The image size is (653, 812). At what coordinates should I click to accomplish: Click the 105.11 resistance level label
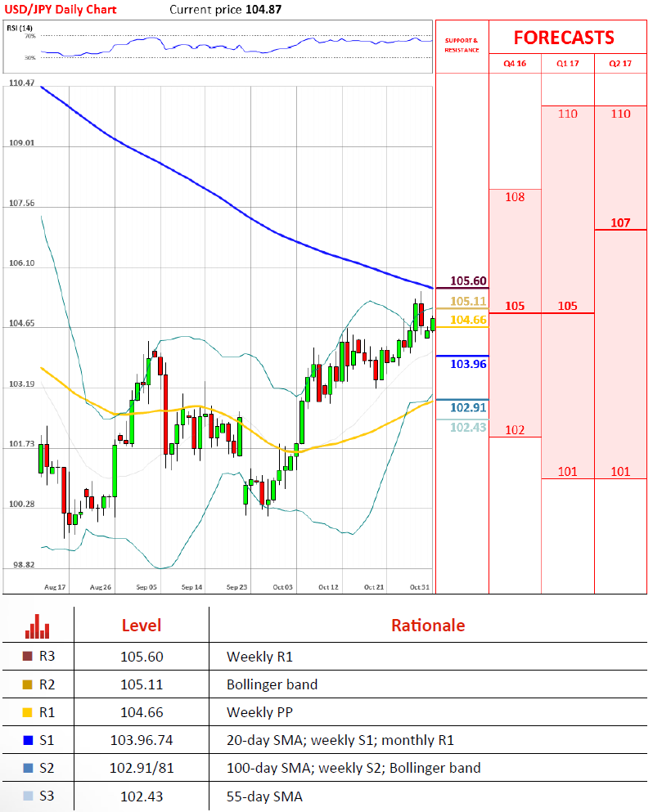coord(469,302)
